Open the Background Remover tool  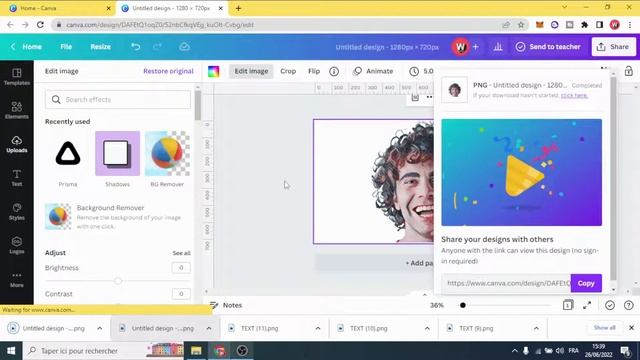(x=117, y=217)
